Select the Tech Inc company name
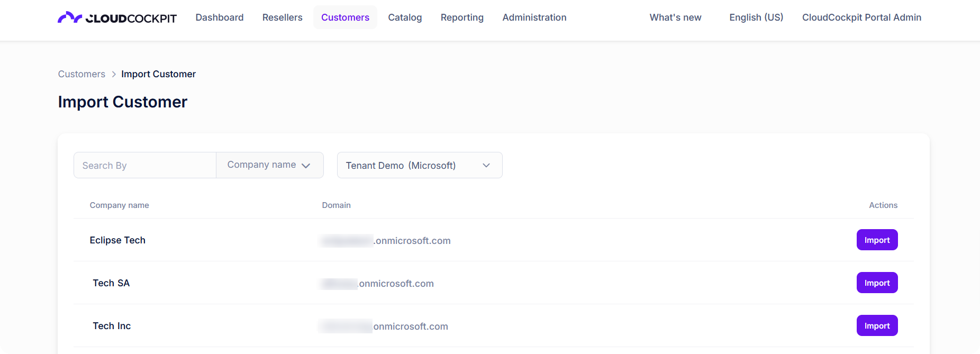 pyautogui.click(x=112, y=326)
